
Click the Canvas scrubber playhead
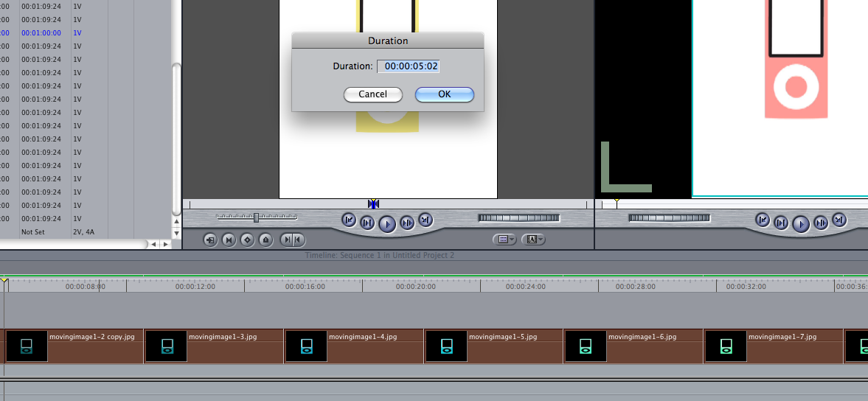617,203
